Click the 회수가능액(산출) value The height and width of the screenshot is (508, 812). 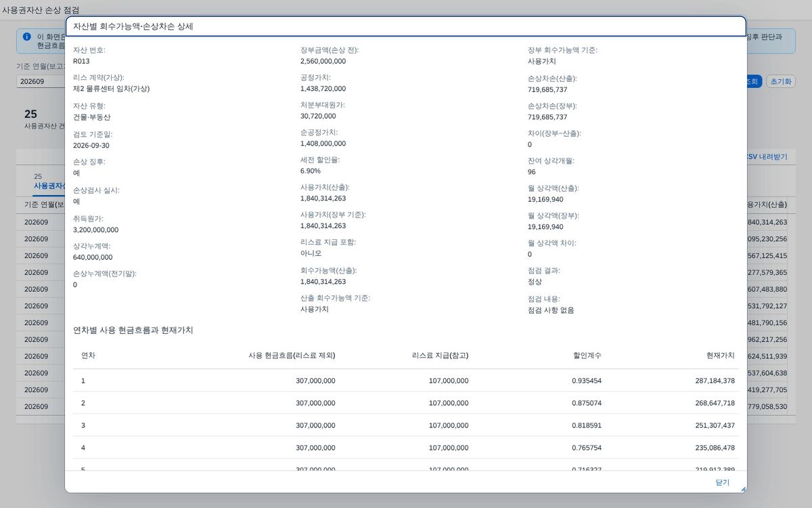click(323, 282)
